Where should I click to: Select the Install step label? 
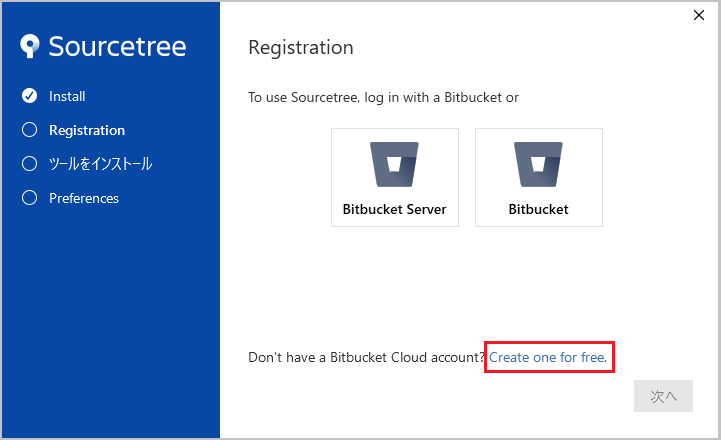(x=67, y=96)
